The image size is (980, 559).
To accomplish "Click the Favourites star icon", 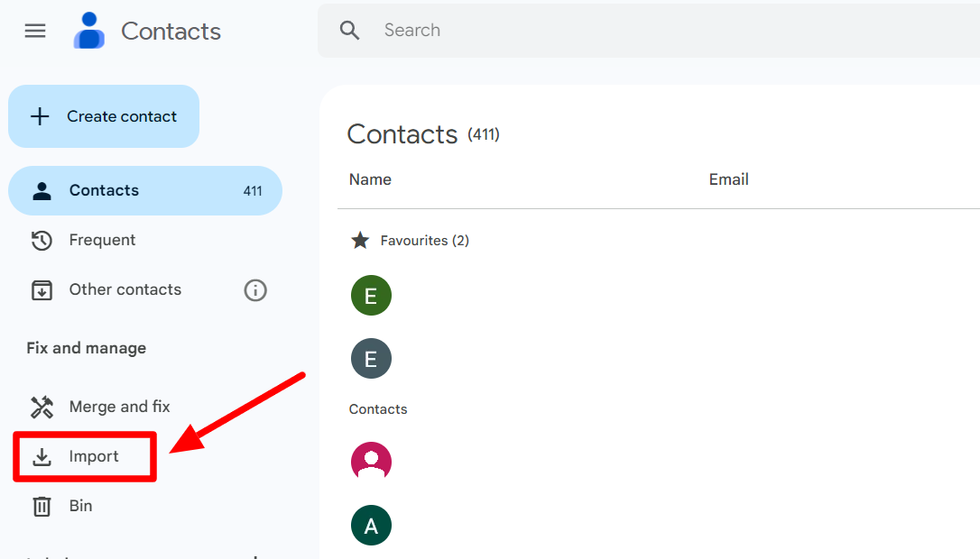I will 360,241.
